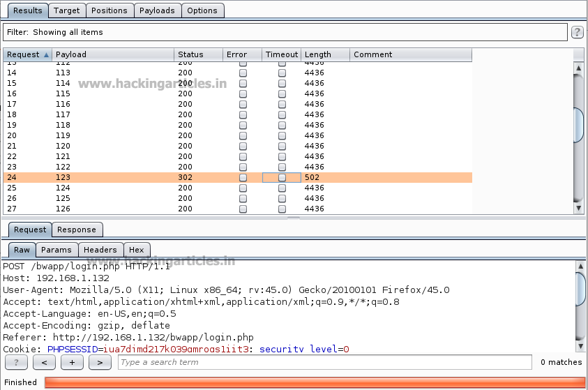The image size is (588, 390).
Task: Toggle Error checkbox for request 27
Action: [x=243, y=209]
